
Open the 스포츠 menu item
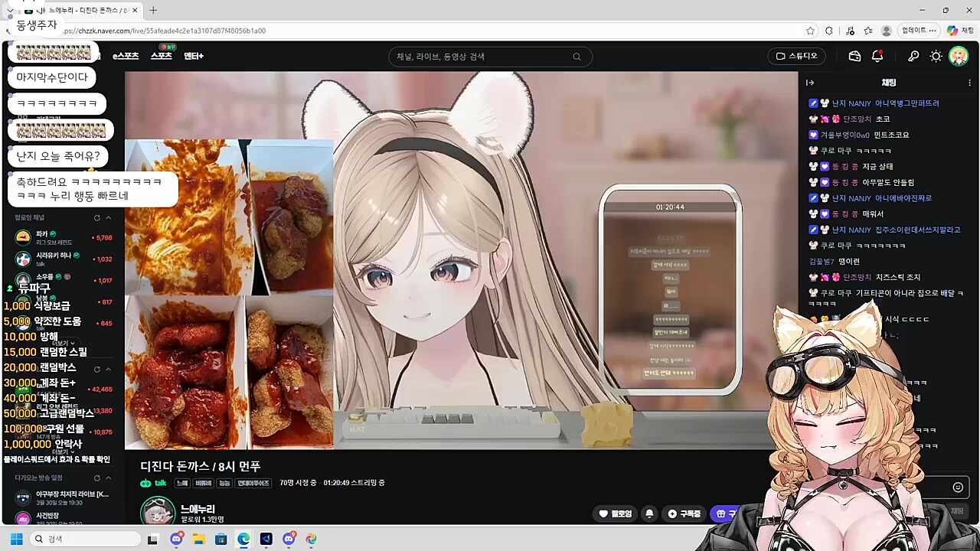pos(161,56)
